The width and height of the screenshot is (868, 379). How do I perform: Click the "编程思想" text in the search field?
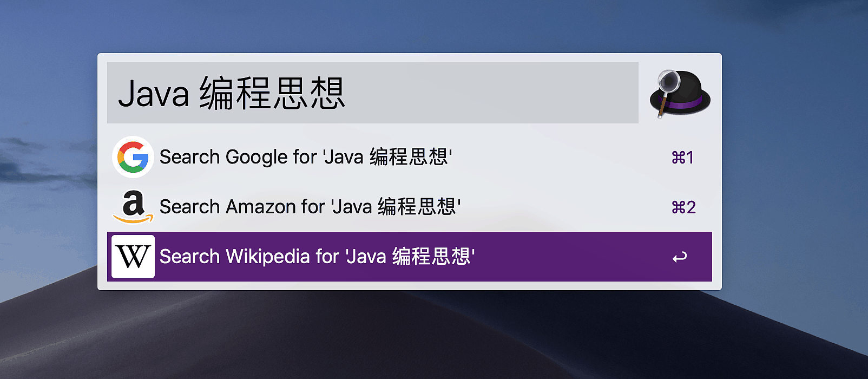pos(272,94)
